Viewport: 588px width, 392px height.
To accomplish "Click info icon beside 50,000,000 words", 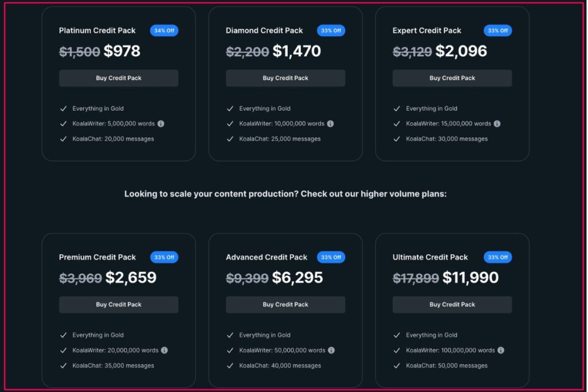I will [331, 350].
